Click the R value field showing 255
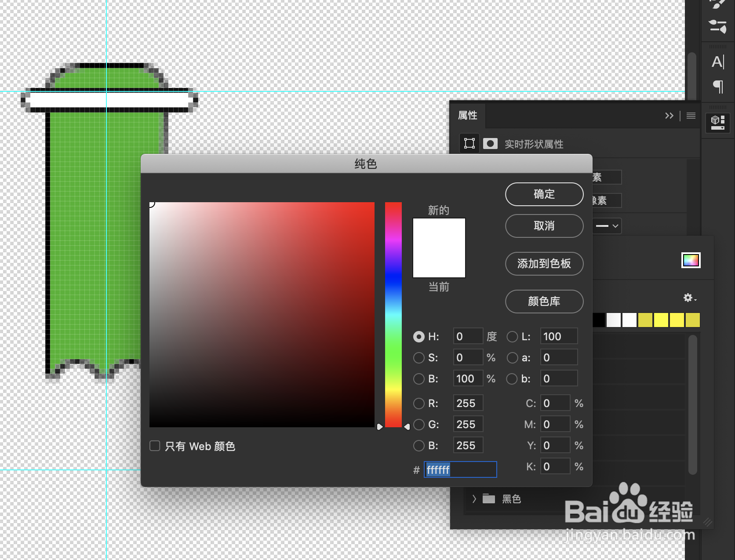 [468, 404]
